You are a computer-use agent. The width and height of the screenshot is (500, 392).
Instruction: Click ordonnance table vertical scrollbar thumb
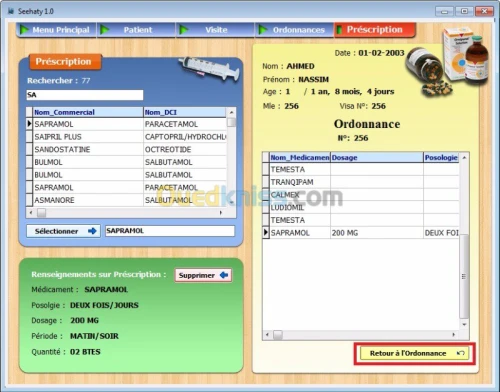[x=464, y=276]
